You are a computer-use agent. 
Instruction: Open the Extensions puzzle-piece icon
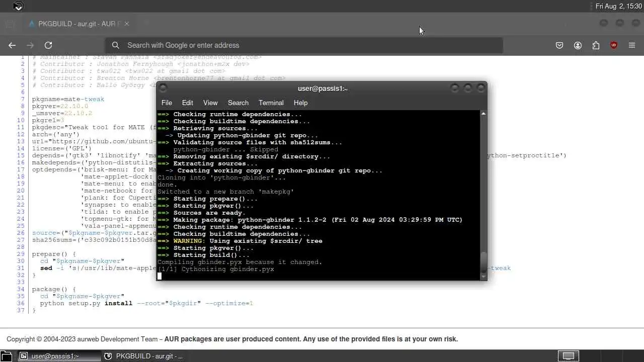(x=596, y=45)
